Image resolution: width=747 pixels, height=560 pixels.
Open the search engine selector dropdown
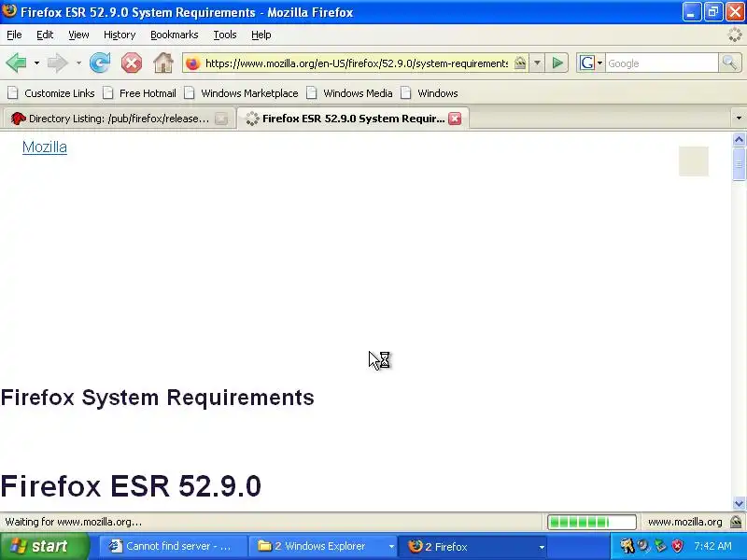(599, 63)
